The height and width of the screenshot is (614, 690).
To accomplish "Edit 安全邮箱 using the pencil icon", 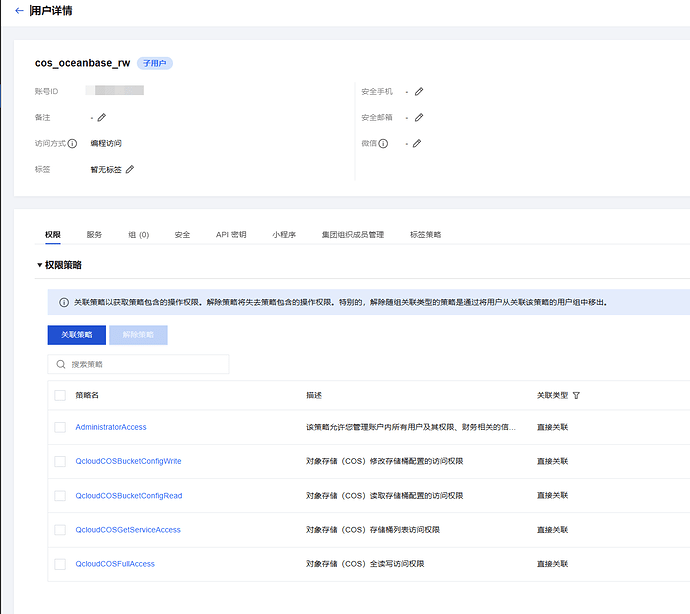I will pyautogui.click(x=419, y=117).
